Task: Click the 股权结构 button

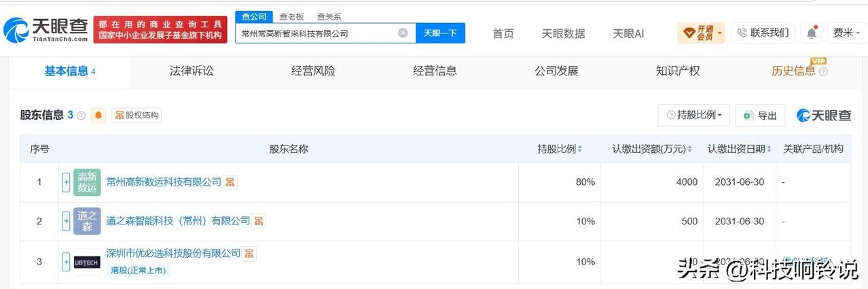Action: (x=137, y=116)
